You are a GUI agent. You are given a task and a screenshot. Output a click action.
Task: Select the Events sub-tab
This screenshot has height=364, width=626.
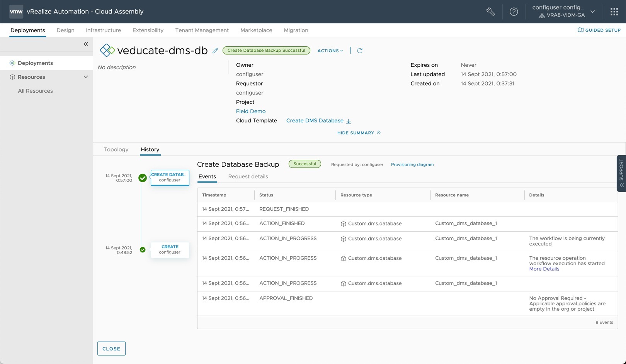(x=207, y=176)
